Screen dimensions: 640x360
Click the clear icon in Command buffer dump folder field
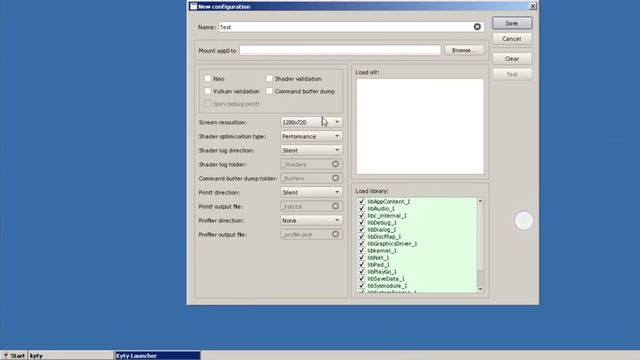pyautogui.click(x=335, y=178)
